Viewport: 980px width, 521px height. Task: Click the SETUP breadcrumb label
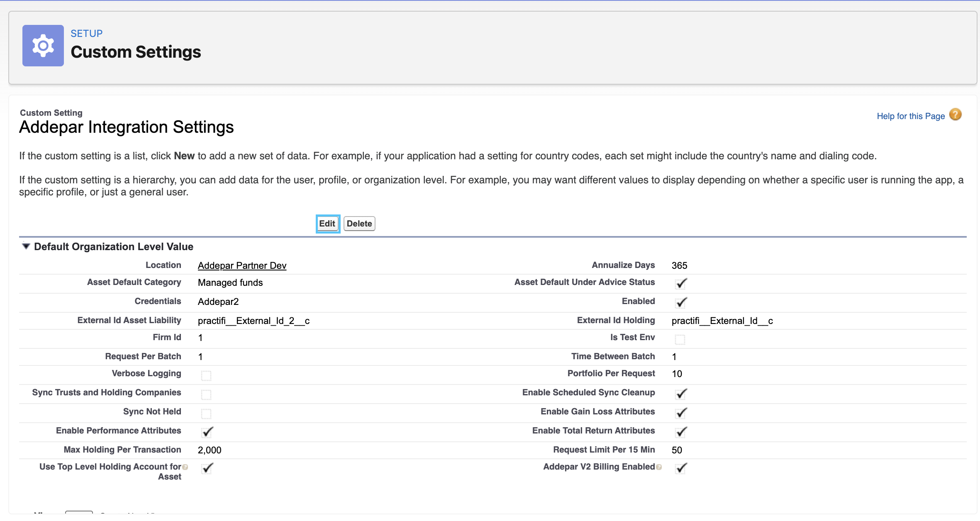click(86, 34)
